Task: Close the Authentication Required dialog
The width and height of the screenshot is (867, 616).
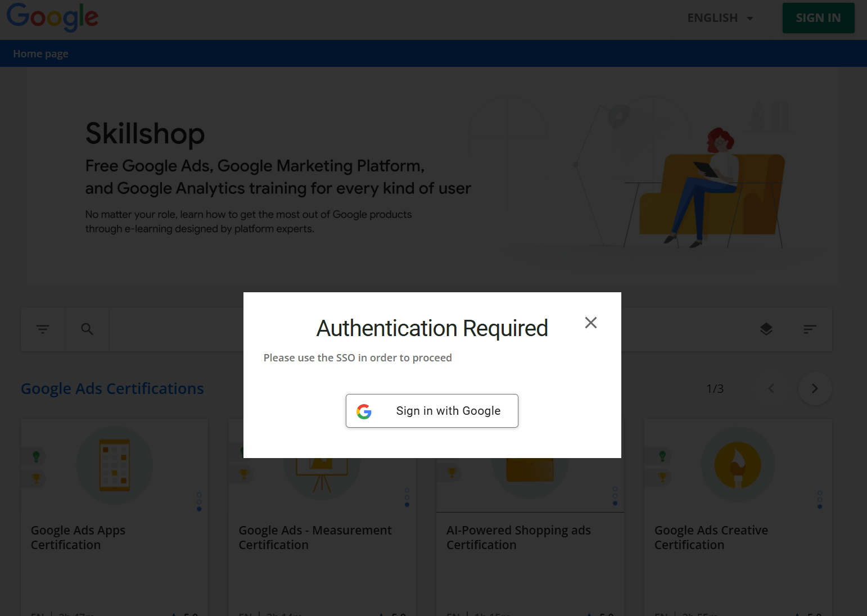Action: pos(590,323)
